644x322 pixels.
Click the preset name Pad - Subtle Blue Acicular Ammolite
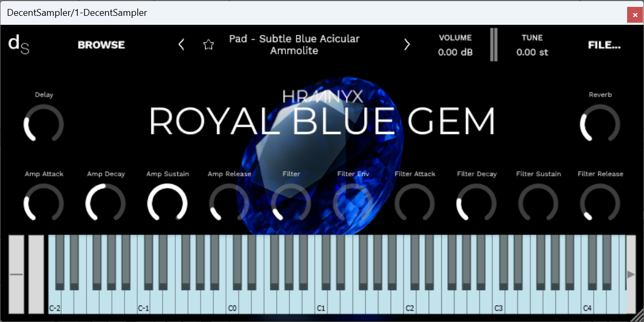pos(294,44)
